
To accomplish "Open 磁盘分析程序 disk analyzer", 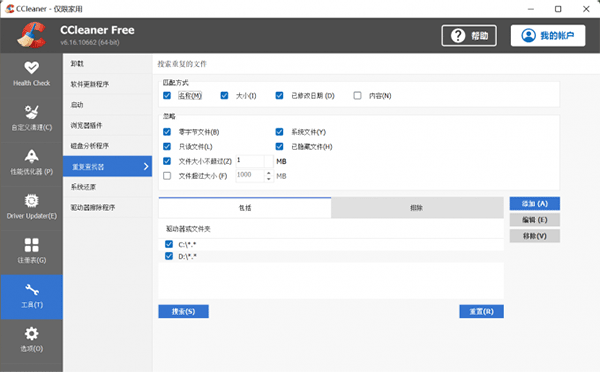I will [x=108, y=146].
